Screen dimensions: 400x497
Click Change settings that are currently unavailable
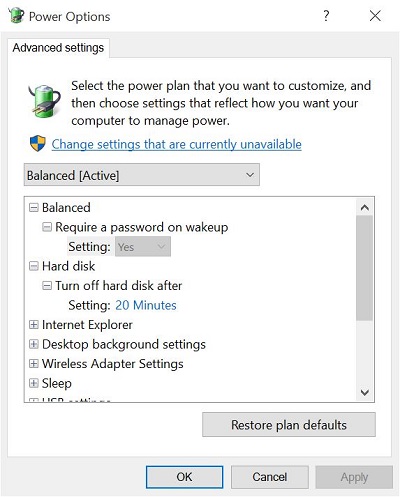[176, 144]
